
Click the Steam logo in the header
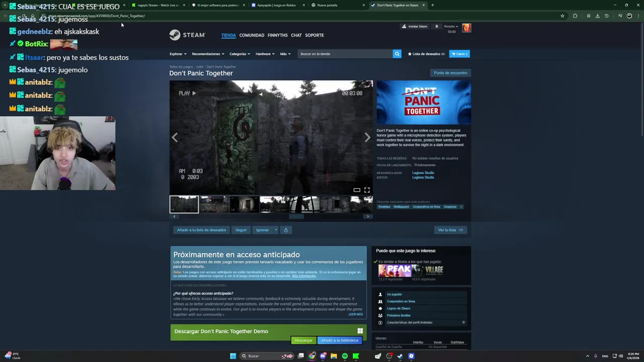[x=187, y=35]
